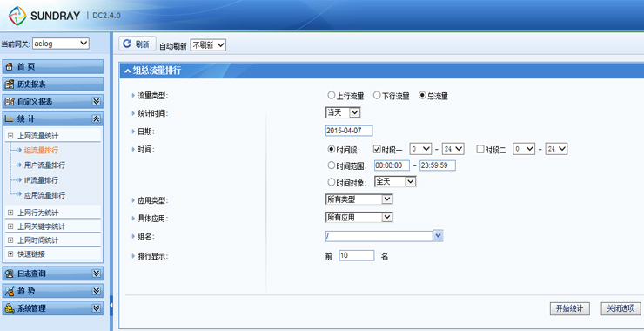Click the 刷新 button
The width and height of the screenshot is (644, 331).
click(138, 44)
